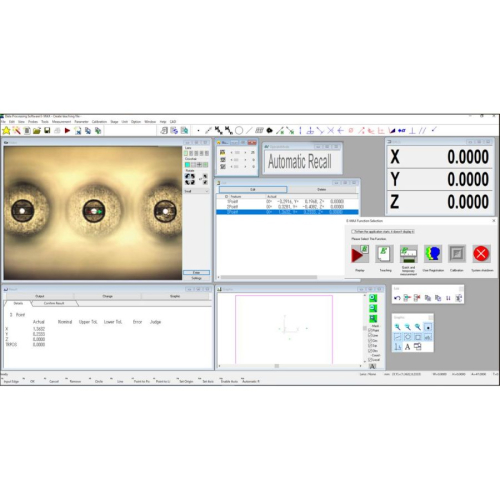Select the text A tool in Graphic palette
Image resolution: width=500 pixels, height=500 pixels.
(407, 347)
